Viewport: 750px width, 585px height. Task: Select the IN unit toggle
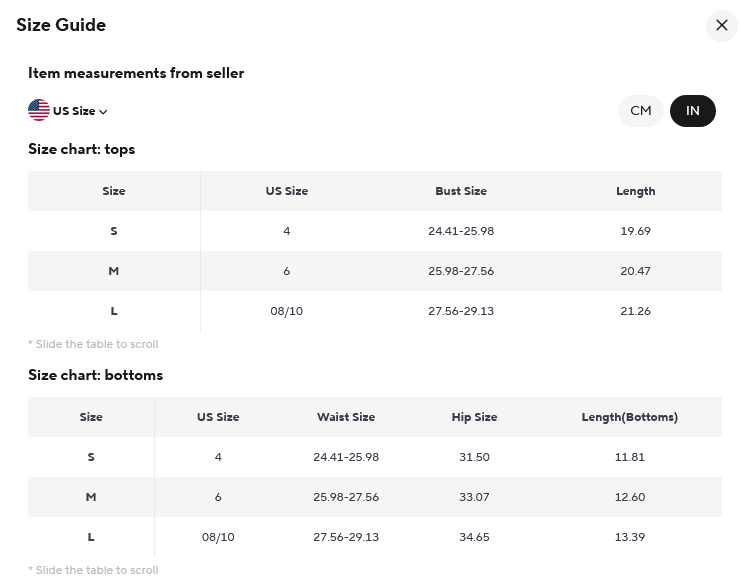pyautogui.click(x=693, y=111)
